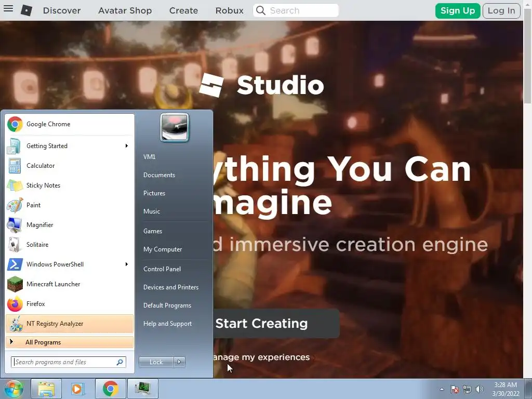Click the Firefox icon in Start menu
The height and width of the screenshot is (399, 532).
point(15,303)
